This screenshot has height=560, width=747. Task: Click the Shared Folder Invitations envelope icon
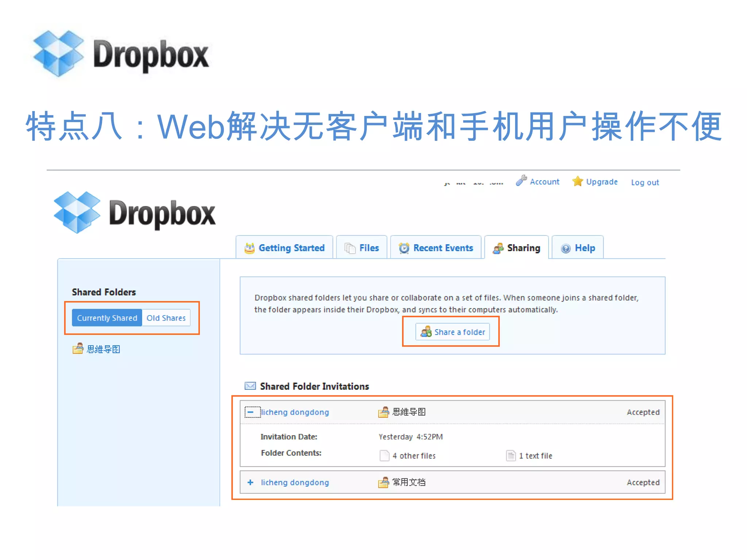[250, 386]
